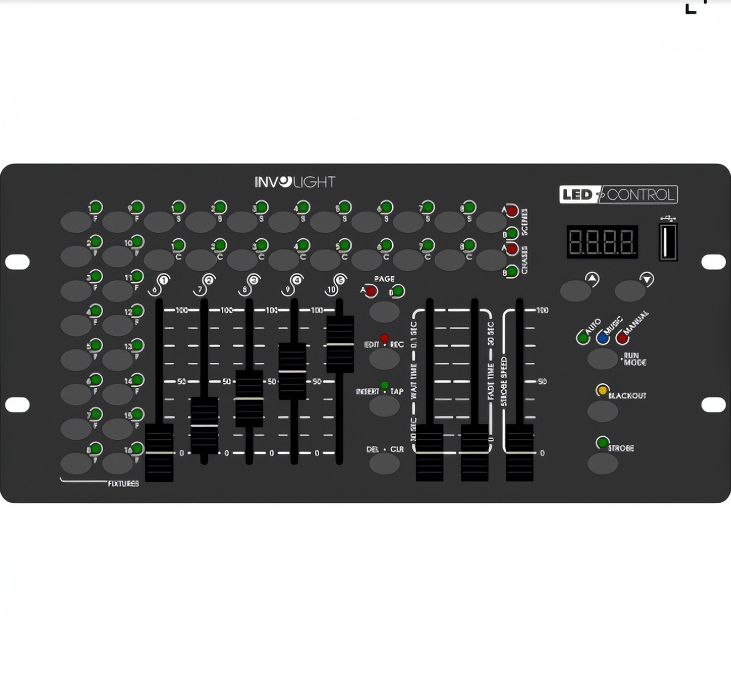
Task: Toggle the Strobe button
Action: [x=602, y=463]
